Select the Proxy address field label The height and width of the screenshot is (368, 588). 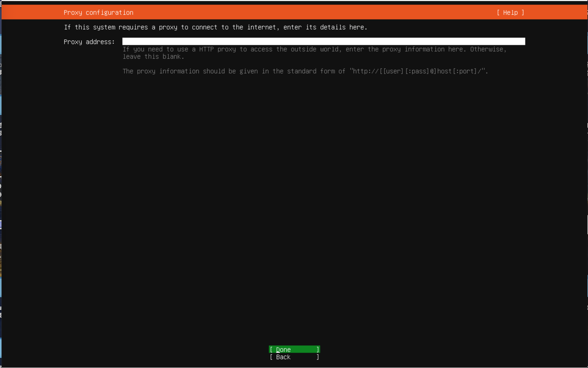click(89, 42)
